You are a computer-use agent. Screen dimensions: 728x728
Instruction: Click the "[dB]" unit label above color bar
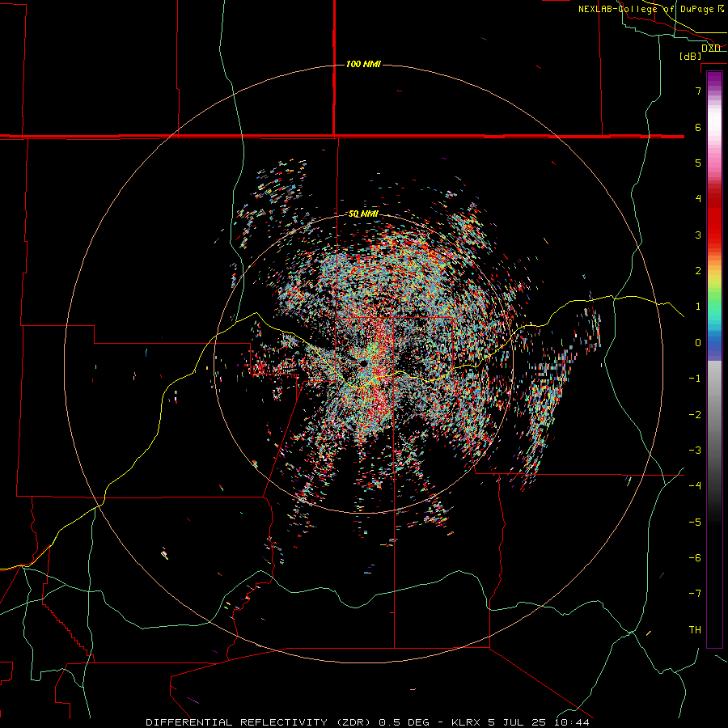691,56
